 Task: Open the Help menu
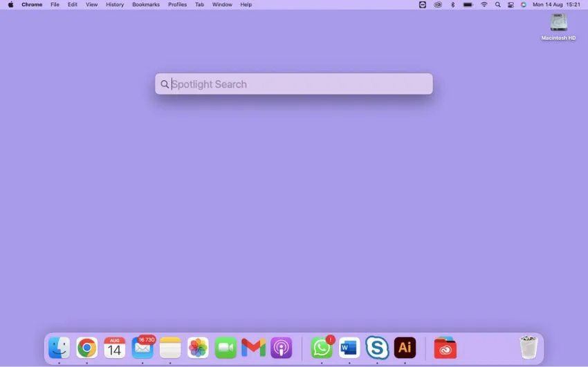pyautogui.click(x=246, y=5)
